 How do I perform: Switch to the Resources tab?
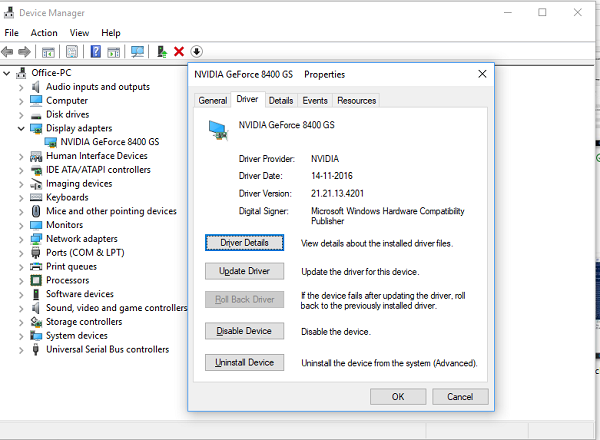[x=356, y=100]
